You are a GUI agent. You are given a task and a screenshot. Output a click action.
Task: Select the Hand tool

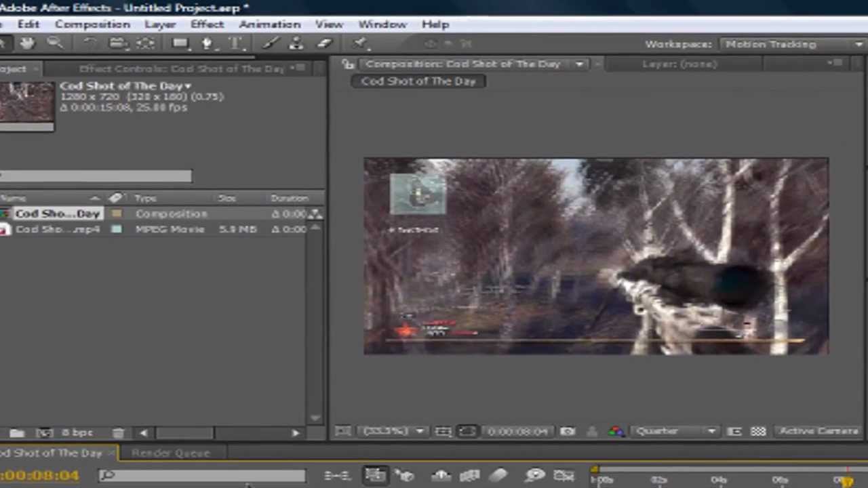pos(27,43)
